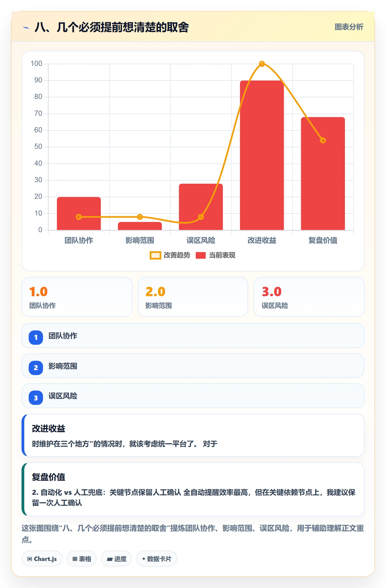Click the 图表分析 label in header
This screenshot has width=386, height=588.
[x=349, y=27]
